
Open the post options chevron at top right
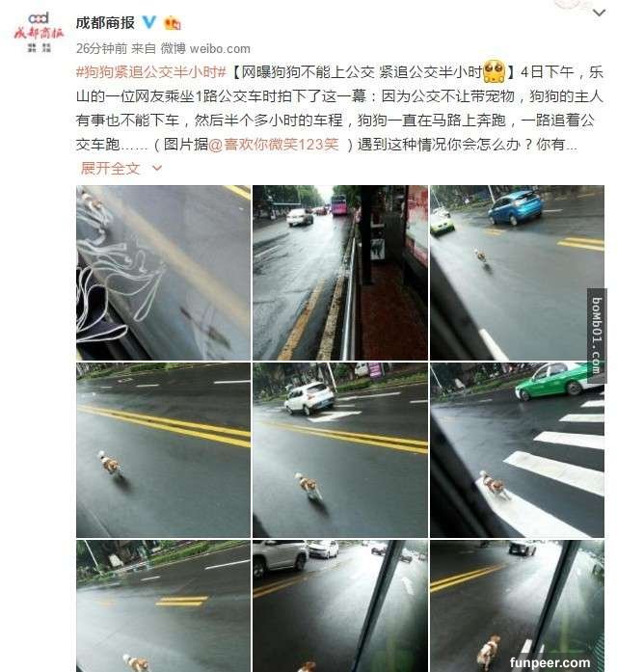(x=599, y=13)
